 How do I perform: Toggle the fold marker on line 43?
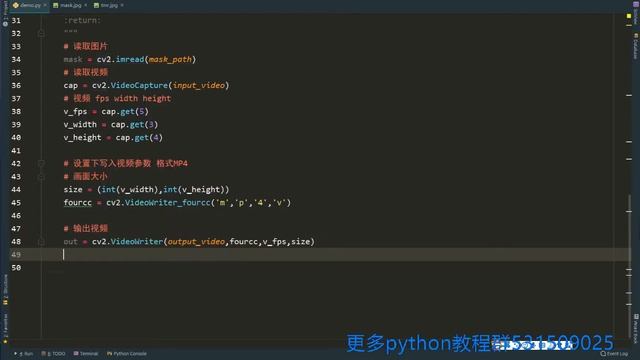(41, 177)
